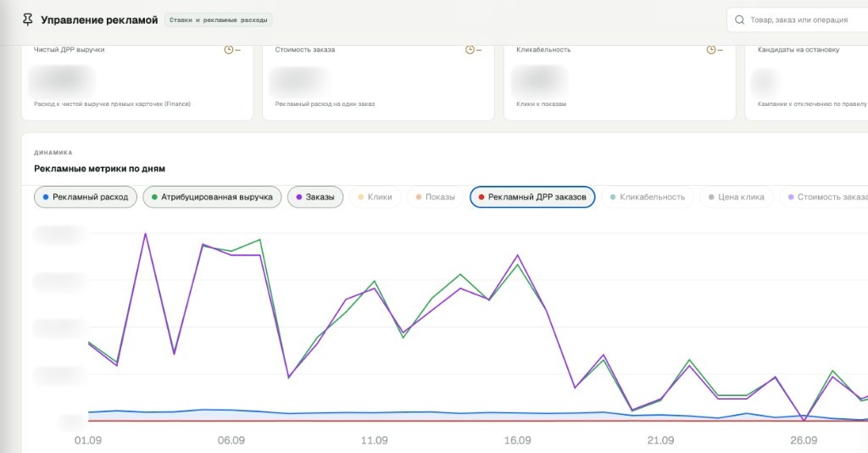Toggle the Атрибуцированная выручка series chip
This screenshot has width=868, height=453.
pos(212,197)
